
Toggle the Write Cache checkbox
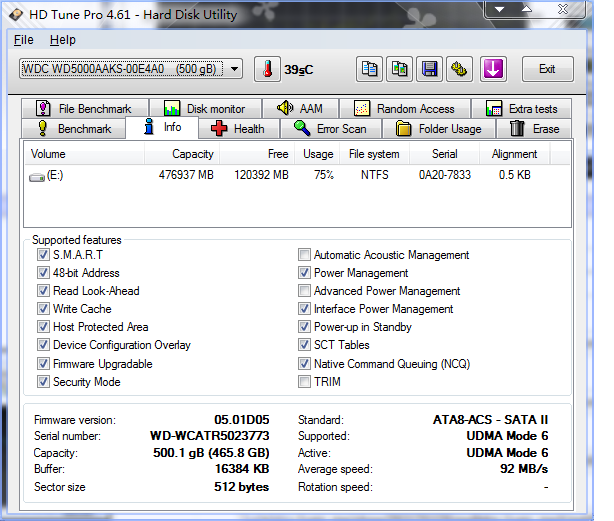[43, 309]
